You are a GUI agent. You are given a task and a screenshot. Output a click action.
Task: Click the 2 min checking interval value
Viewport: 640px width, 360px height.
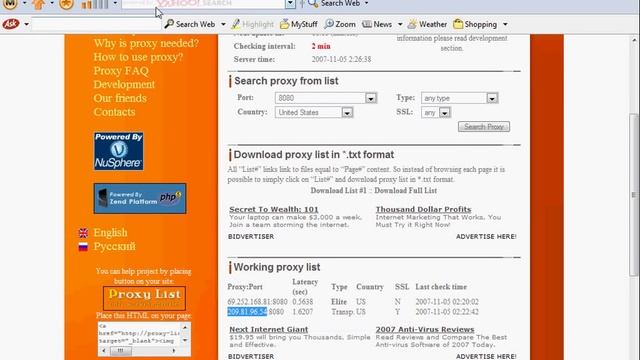coord(321,47)
